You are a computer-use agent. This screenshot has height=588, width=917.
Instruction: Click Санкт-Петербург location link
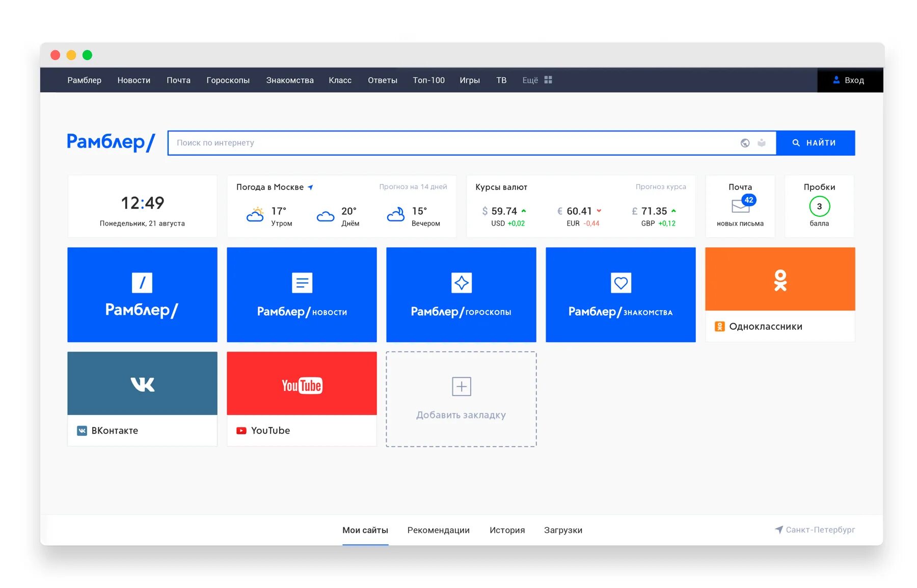[x=820, y=530]
